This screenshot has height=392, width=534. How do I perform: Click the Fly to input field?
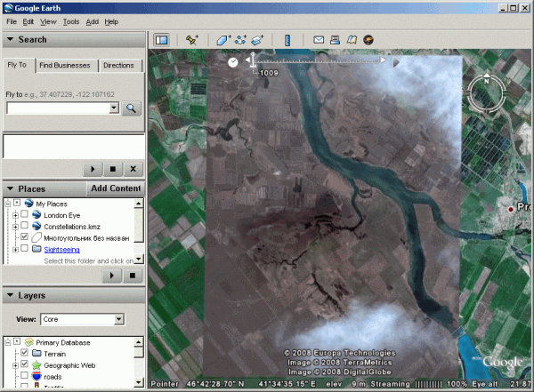(58, 108)
